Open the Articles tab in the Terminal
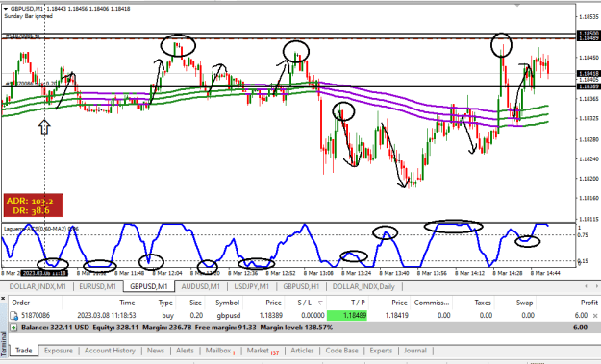This screenshot has width=601, height=364. pos(302,351)
